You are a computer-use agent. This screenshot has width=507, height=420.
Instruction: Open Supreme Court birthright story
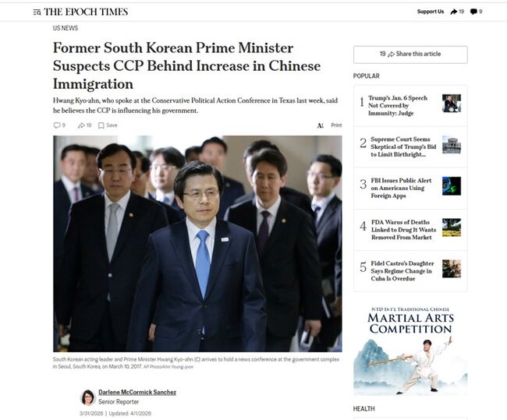[x=403, y=146]
